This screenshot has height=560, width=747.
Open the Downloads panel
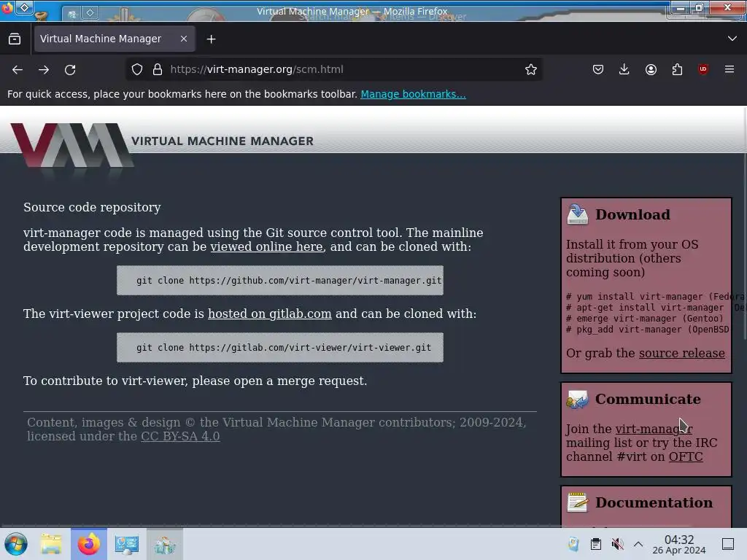624,69
